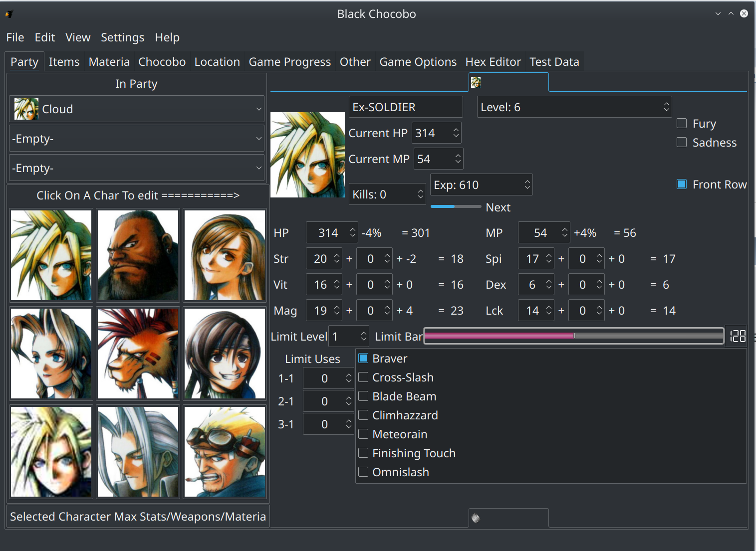
Task: Pick Aerith's portrait from the grid
Action: [51, 354]
